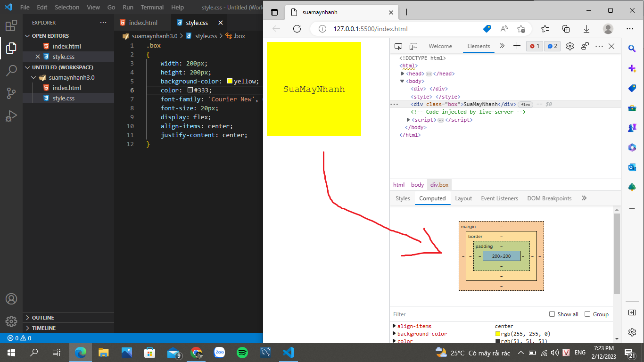Open Search view in VS Code activity bar
This screenshot has width=644, height=362.
11,71
